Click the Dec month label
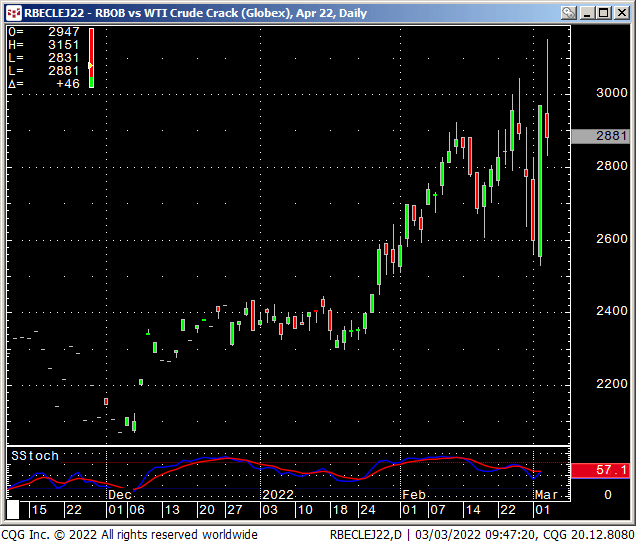Viewport: 636px width, 542px height. click(x=120, y=495)
